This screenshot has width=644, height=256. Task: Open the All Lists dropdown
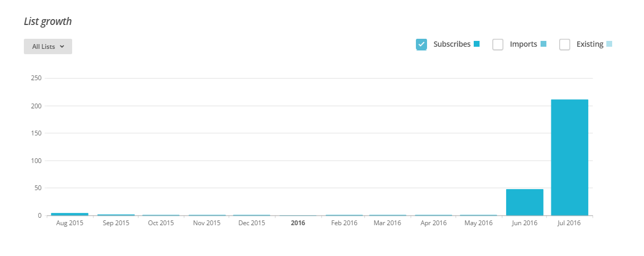tap(48, 46)
